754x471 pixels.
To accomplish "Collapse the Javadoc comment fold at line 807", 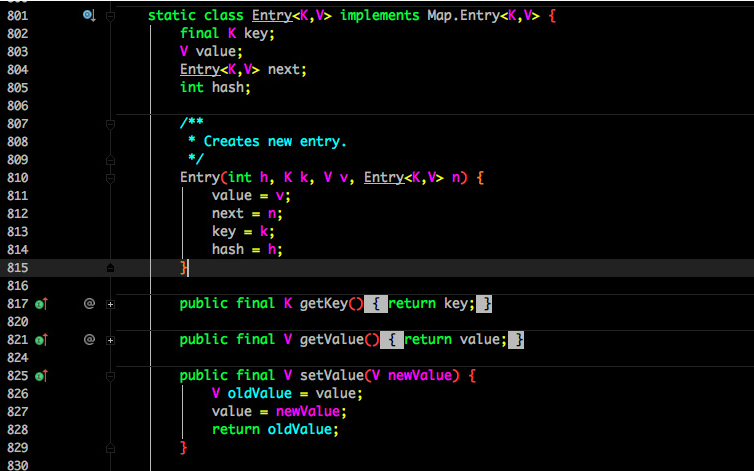I will (x=110, y=125).
